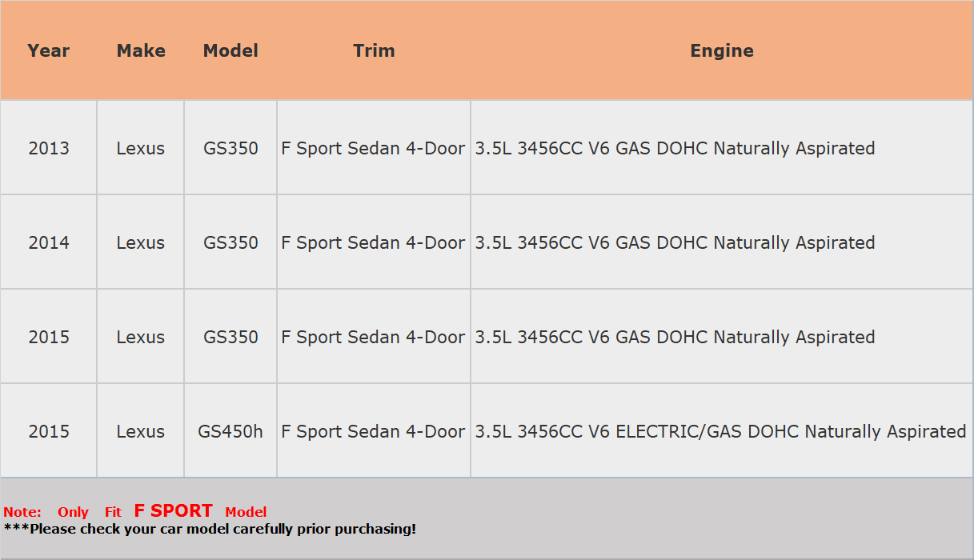Select the GS350 cell in the 2014 row
974x560 pixels.
[x=230, y=242]
